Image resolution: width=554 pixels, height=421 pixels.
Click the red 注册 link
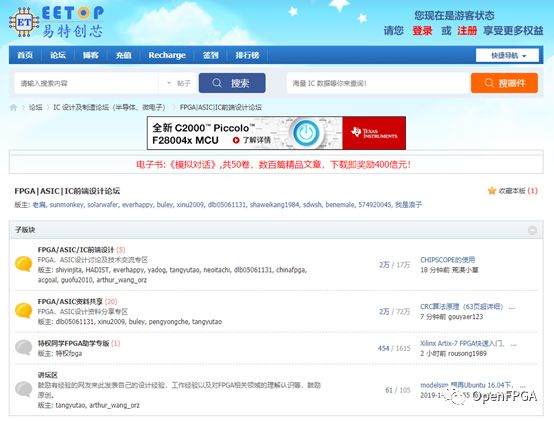point(467,31)
